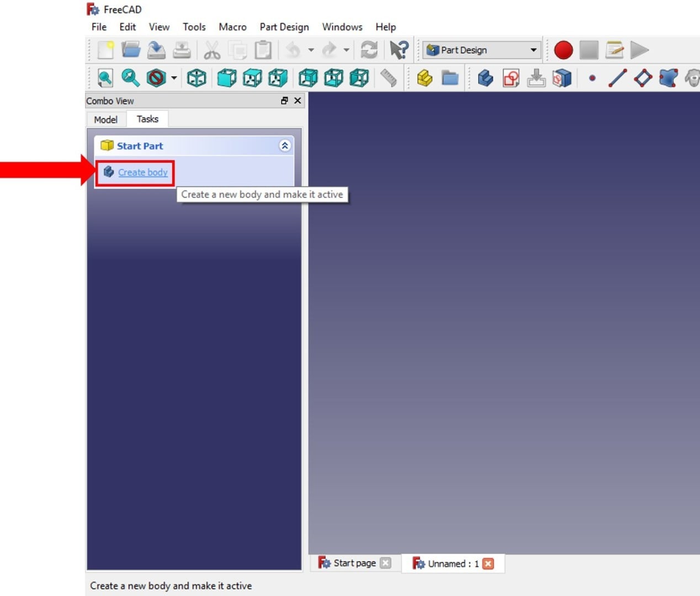The height and width of the screenshot is (596, 700).
Task: Click the Redo arrow icon
Action: point(329,50)
